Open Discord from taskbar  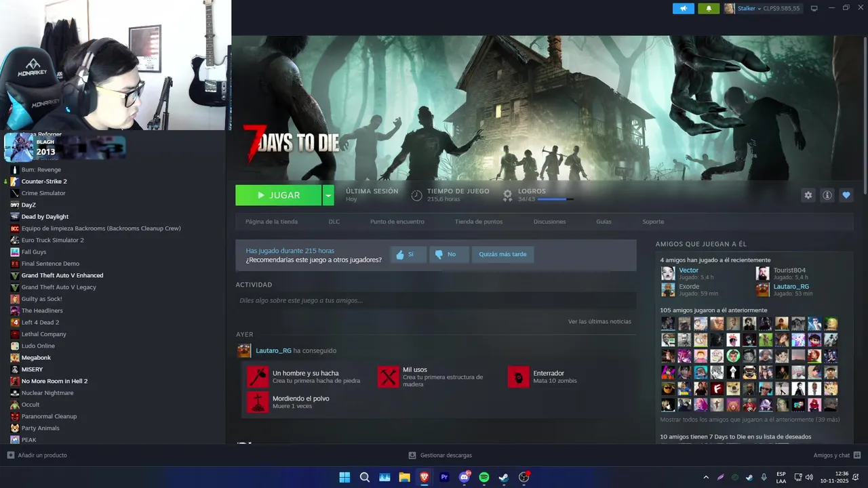[465, 477]
